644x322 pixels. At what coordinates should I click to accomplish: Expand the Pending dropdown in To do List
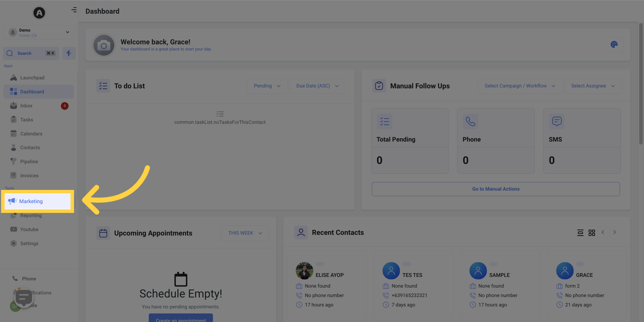tap(266, 86)
